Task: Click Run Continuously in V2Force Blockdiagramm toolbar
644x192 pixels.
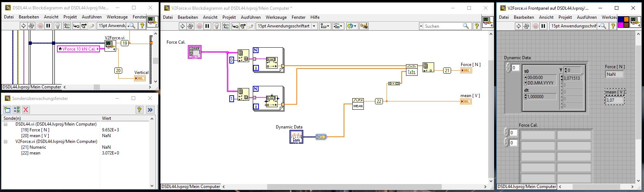Action: [190, 26]
